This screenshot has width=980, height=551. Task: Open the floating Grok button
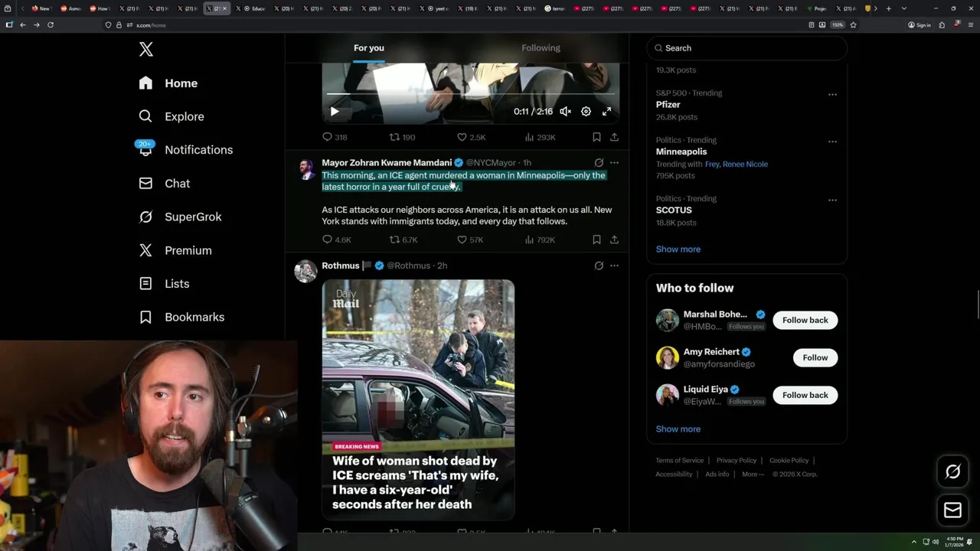click(952, 472)
